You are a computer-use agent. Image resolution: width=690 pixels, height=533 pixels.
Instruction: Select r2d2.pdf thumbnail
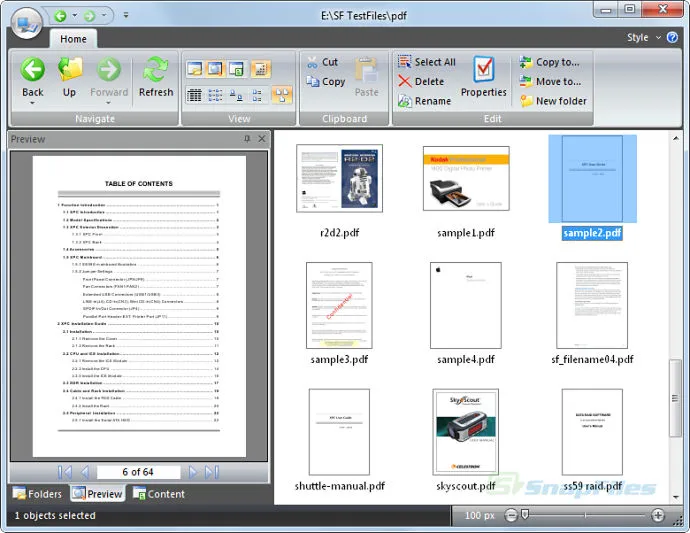(x=339, y=178)
